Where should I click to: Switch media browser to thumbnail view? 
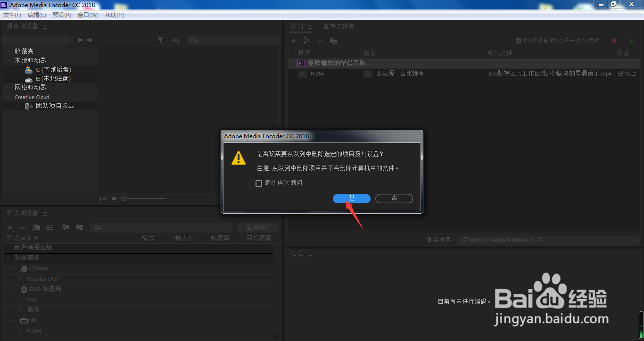114,199
